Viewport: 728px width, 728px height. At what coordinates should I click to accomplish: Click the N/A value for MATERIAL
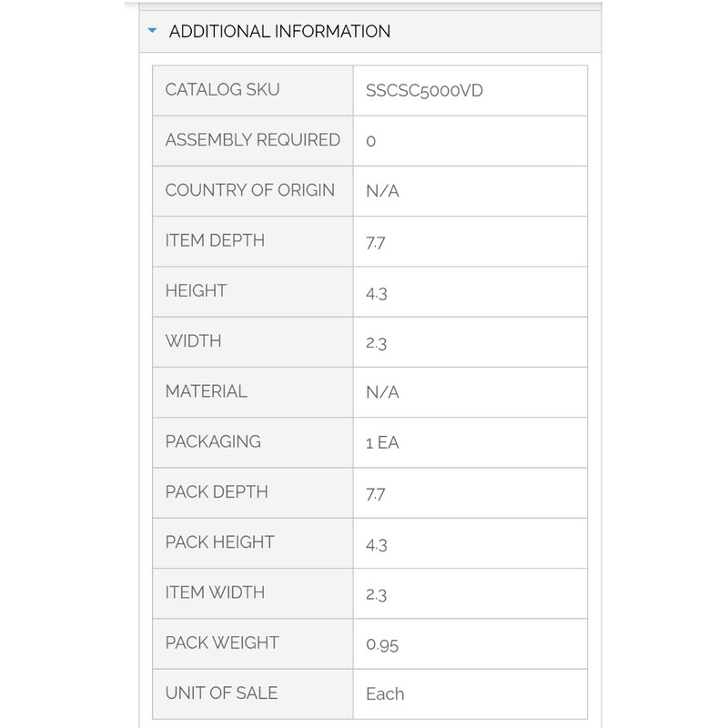(382, 392)
